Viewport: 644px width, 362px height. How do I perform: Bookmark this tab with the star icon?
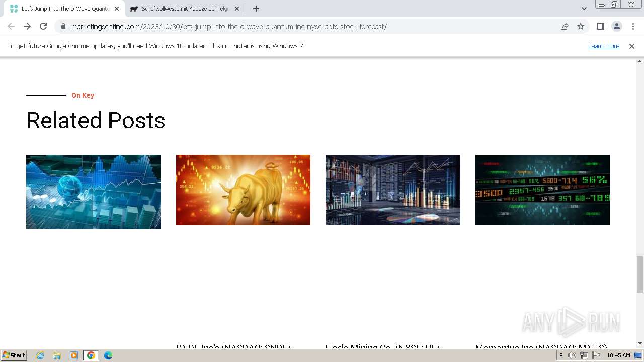[581, 26]
